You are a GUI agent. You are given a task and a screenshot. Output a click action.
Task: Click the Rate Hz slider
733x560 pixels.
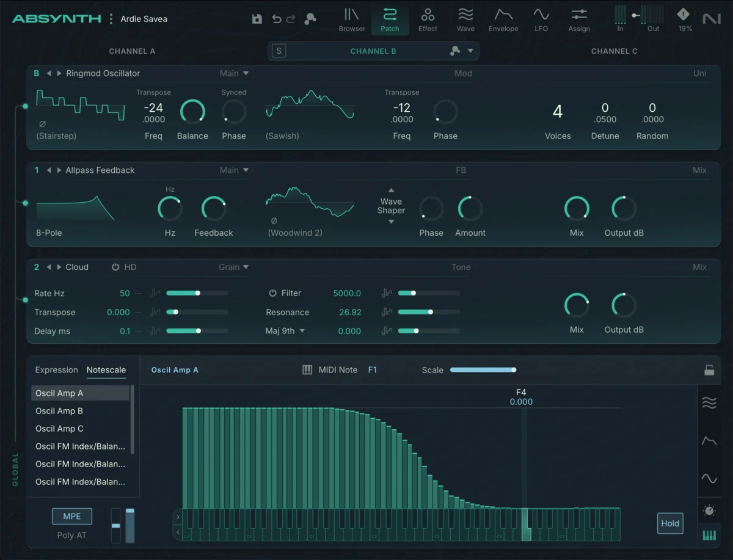pos(197,293)
